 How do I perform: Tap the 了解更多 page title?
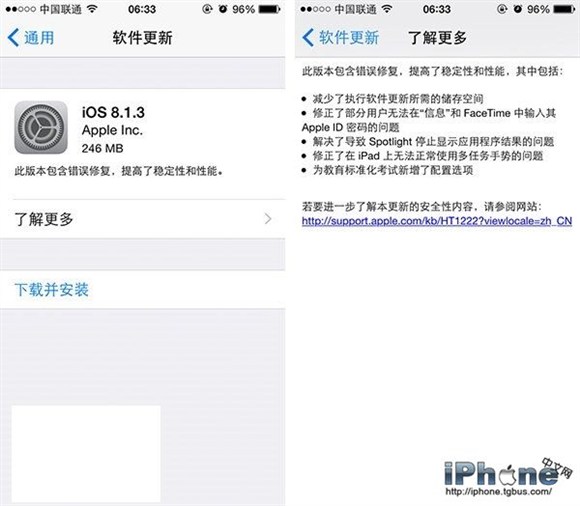click(437, 38)
